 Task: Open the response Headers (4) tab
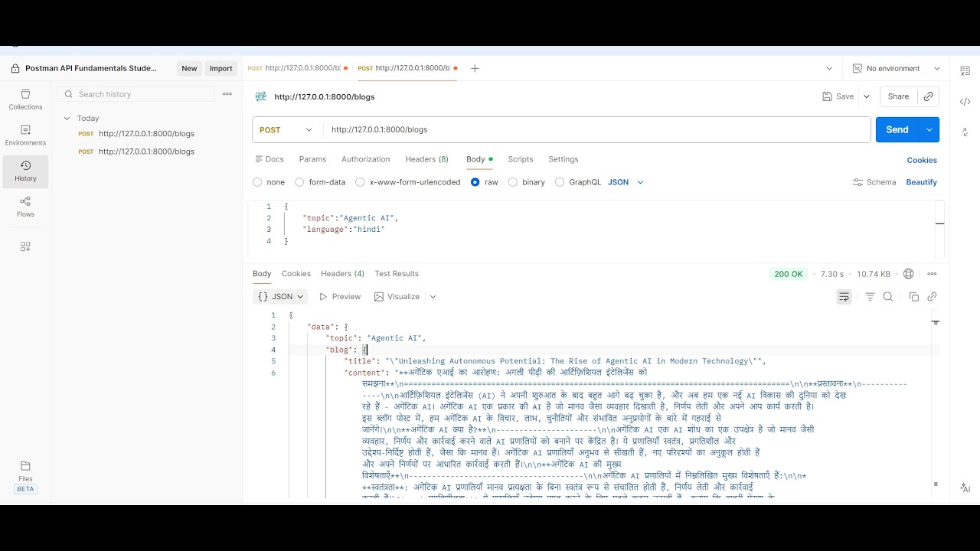click(x=342, y=273)
